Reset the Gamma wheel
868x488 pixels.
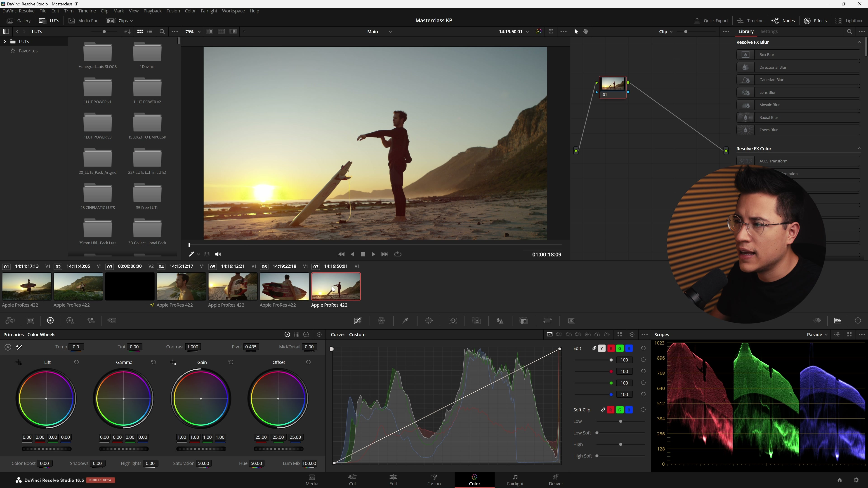154,362
